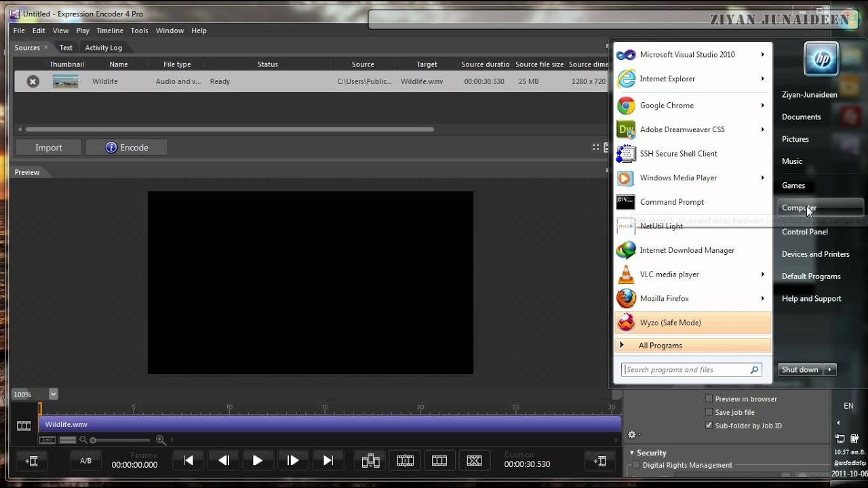Viewport: 868px width, 488px height.
Task: Click the timeline zoom-in magnifier
Action: [161, 440]
